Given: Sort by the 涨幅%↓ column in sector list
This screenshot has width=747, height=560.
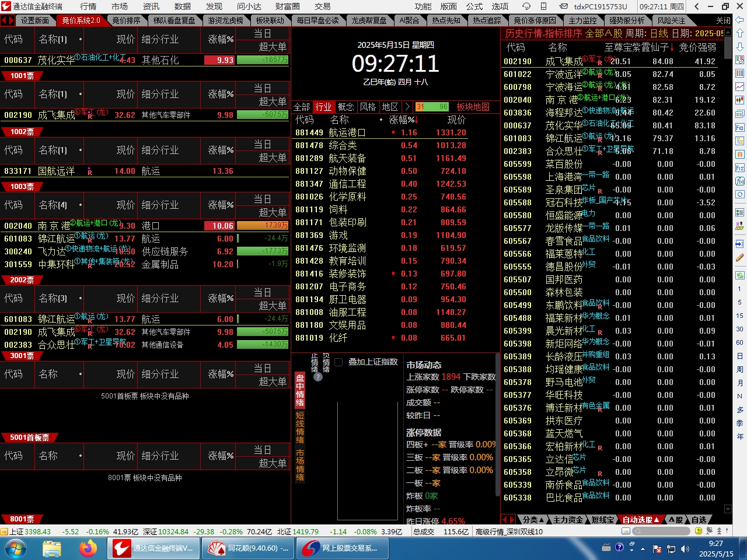Looking at the screenshot, I should [403, 120].
